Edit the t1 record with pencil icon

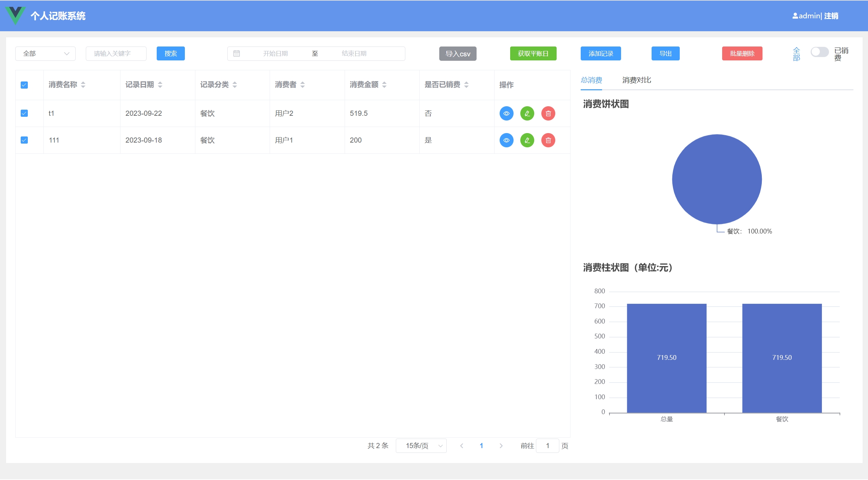tap(527, 113)
